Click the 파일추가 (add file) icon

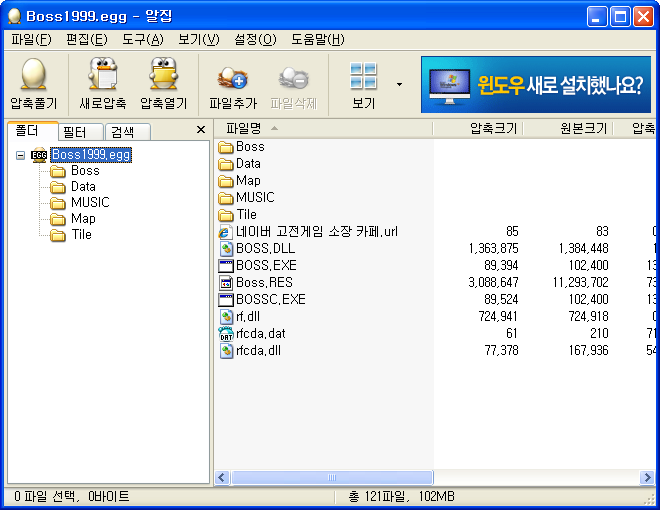pyautogui.click(x=233, y=77)
